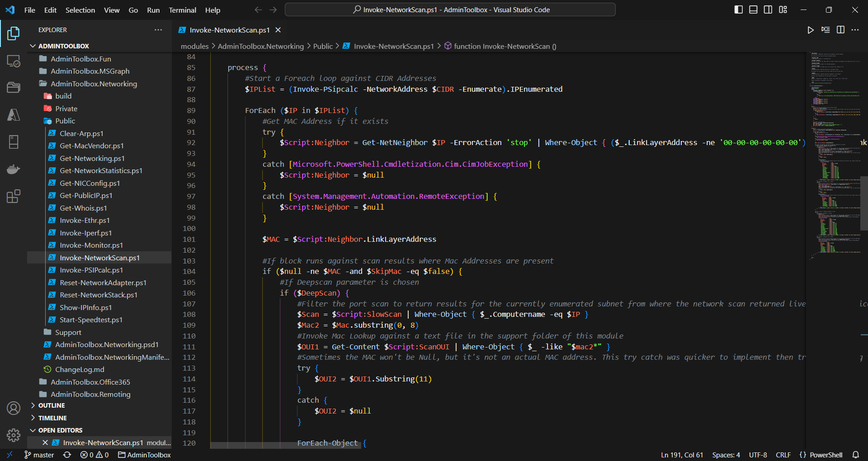Change encoding via UTF-8 status item
Screen dimensions: 868x461
[x=758, y=455]
